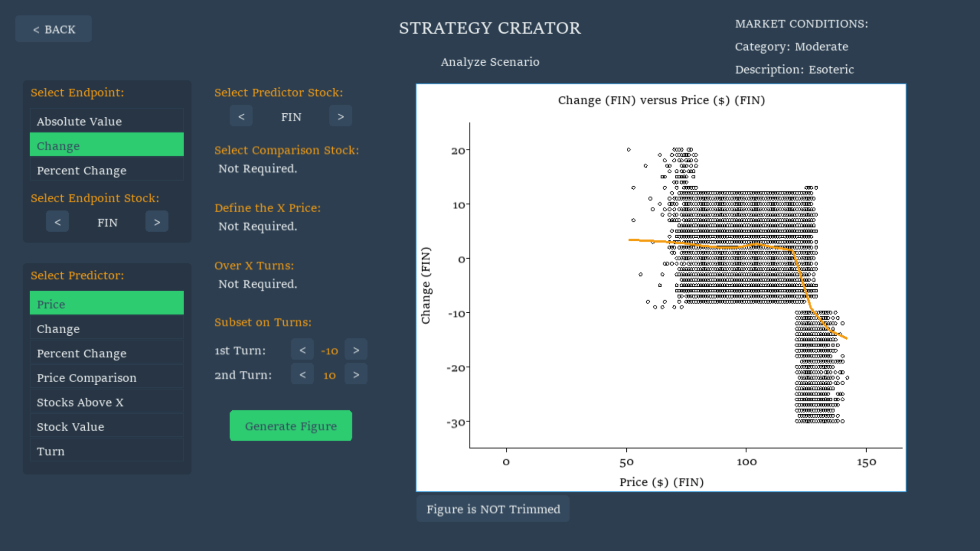Select Stocks Above X predictor
Screen dimensions: 980x551
click(x=107, y=402)
